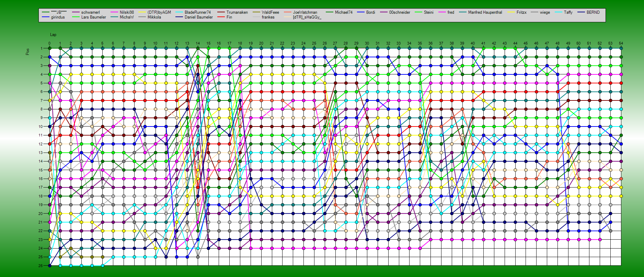Select WaldFeee legend label
The height and width of the screenshot is (277, 644).
click(270, 12)
